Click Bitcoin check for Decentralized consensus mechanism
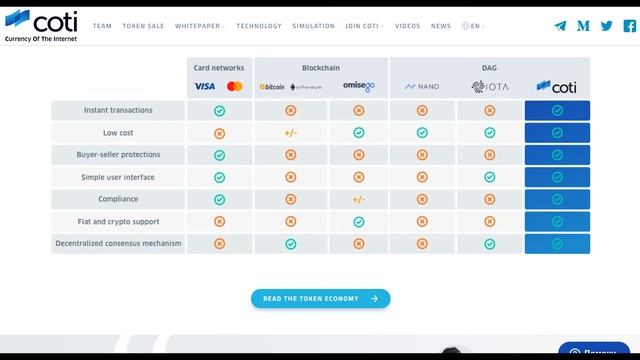The width and height of the screenshot is (640, 360). 291,244
